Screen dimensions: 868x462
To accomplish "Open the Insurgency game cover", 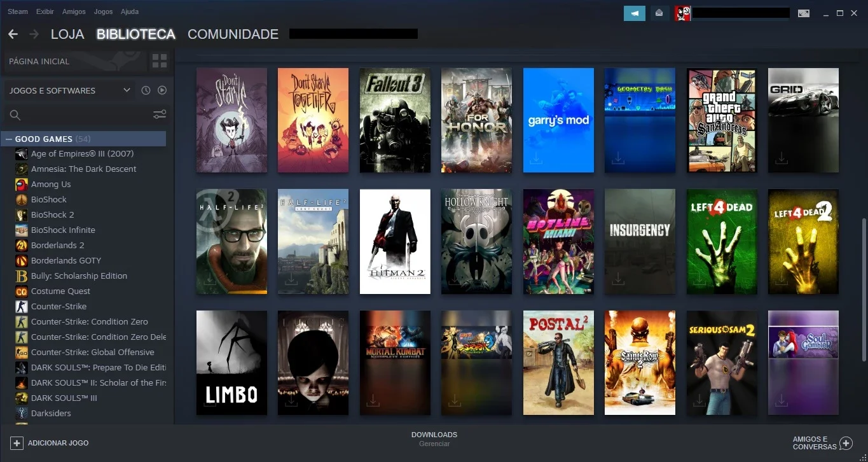I will click(640, 242).
